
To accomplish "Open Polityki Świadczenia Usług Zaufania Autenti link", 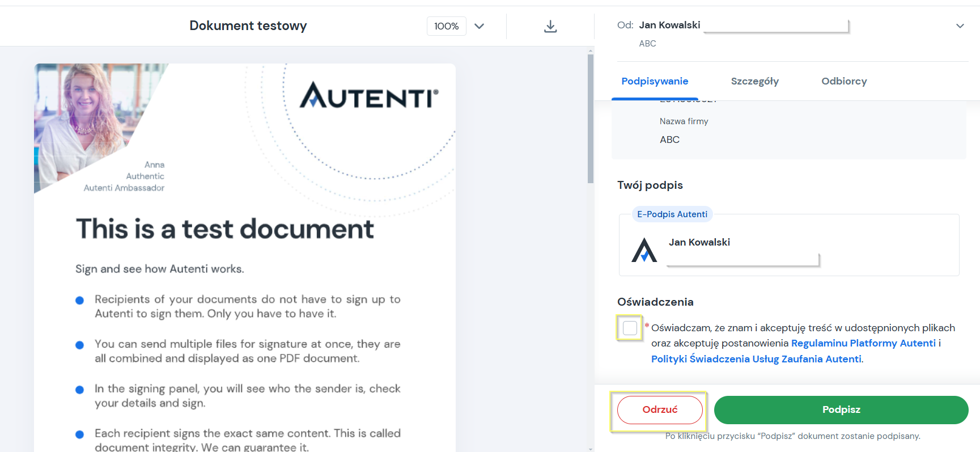I will (x=756, y=359).
